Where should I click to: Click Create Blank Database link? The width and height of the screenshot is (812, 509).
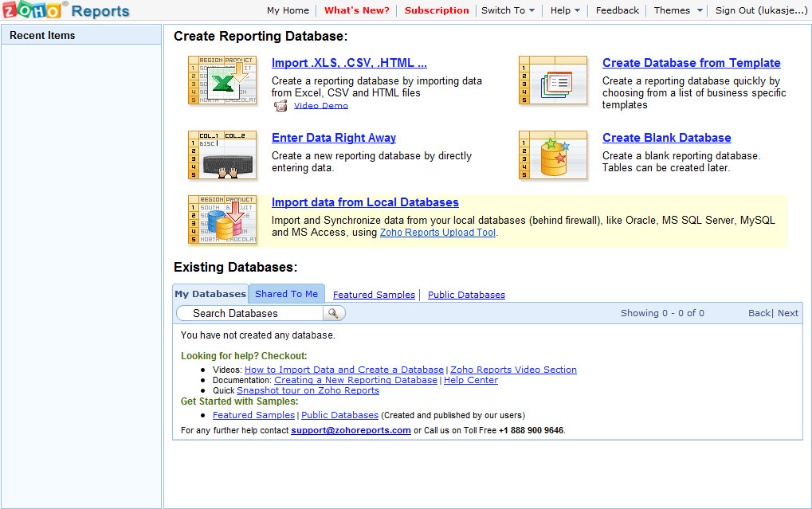(x=666, y=138)
